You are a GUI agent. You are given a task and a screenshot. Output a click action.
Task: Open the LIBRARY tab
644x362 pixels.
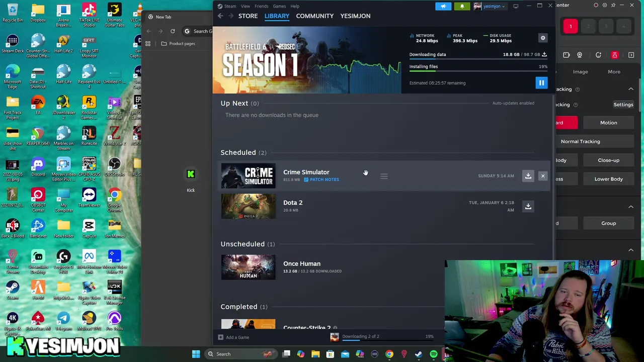click(277, 16)
